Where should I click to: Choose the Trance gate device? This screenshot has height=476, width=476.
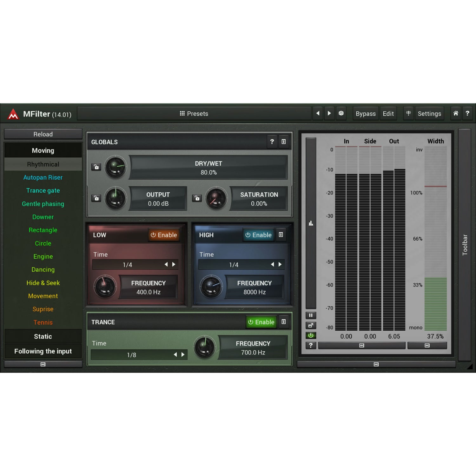pos(43,190)
